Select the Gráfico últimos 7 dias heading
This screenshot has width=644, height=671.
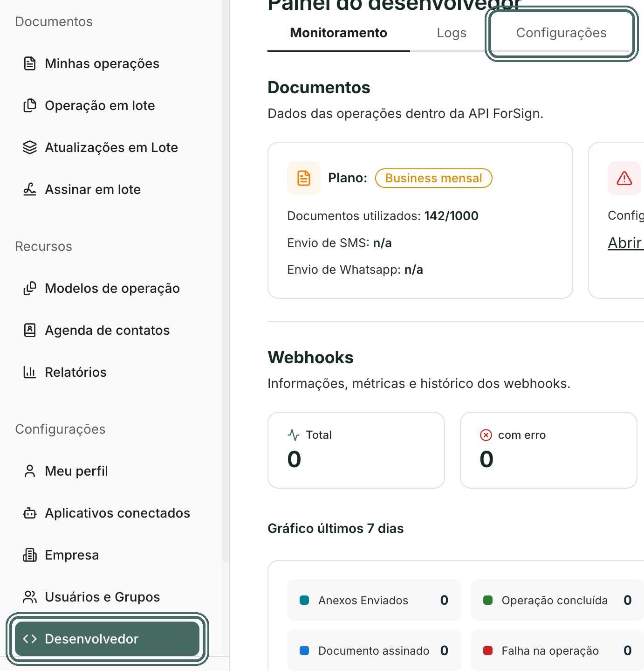pyautogui.click(x=336, y=528)
